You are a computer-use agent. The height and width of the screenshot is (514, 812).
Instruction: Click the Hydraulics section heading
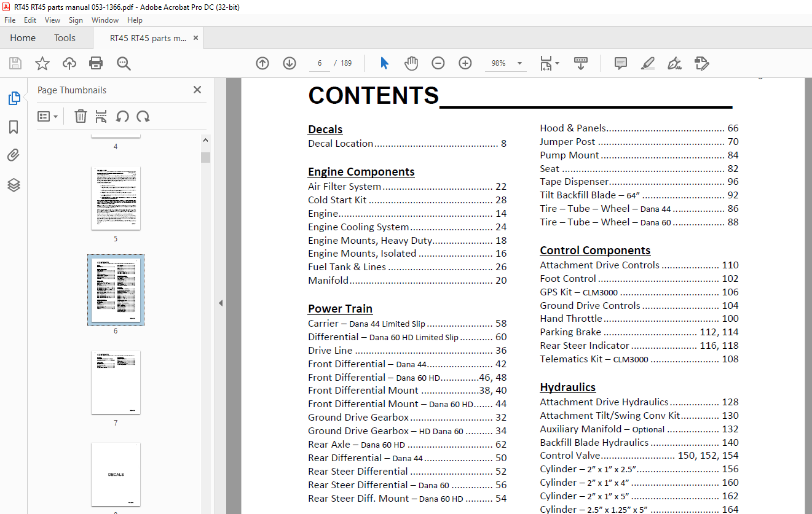coord(568,387)
